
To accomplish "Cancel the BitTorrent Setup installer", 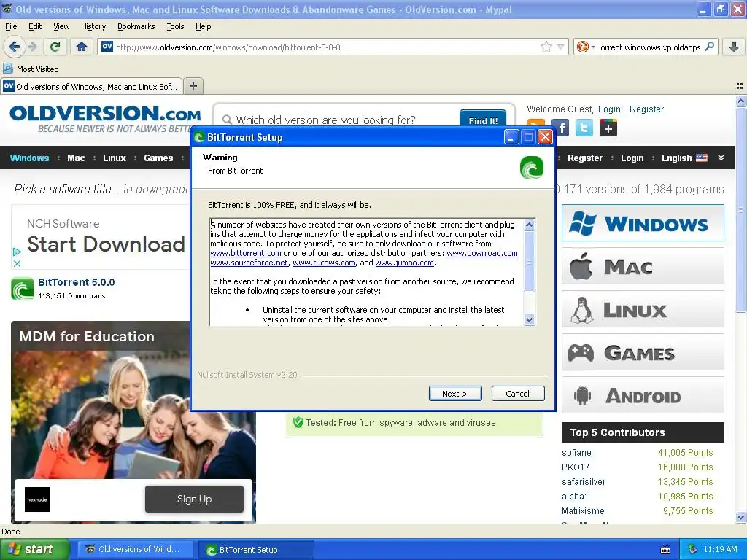I will click(x=518, y=393).
